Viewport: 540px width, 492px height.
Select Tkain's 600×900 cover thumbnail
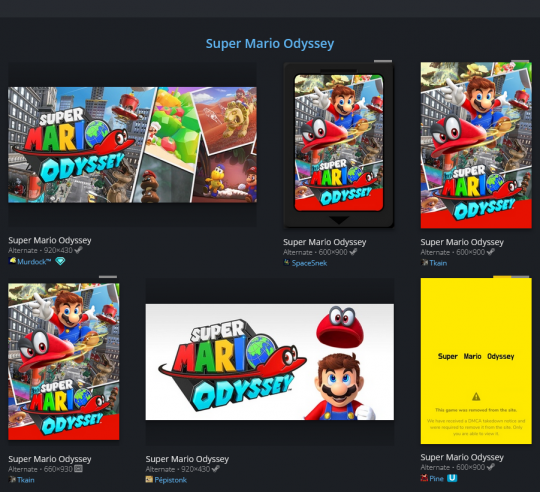476,145
